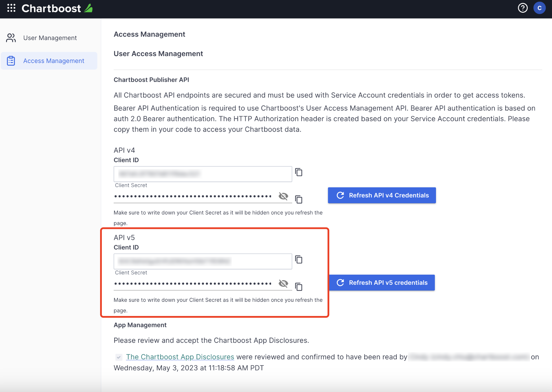Click the Chartboost logo
This screenshot has height=392, width=552.
57,8
